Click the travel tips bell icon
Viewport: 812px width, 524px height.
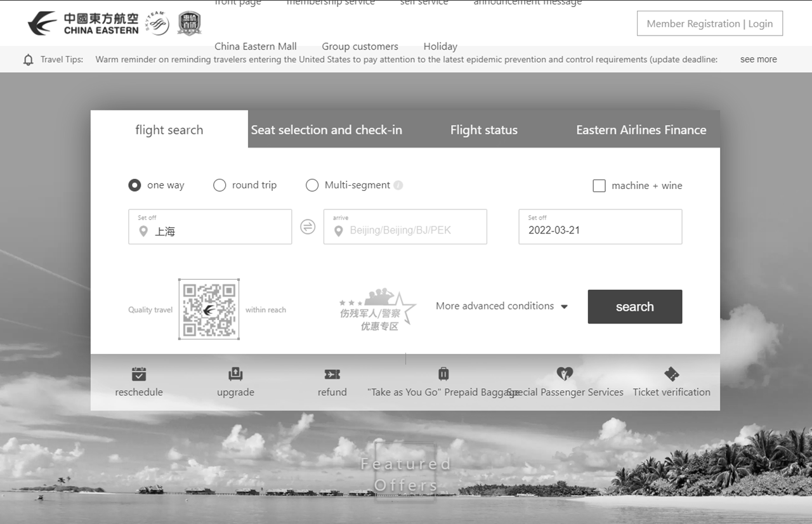pyautogui.click(x=29, y=60)
